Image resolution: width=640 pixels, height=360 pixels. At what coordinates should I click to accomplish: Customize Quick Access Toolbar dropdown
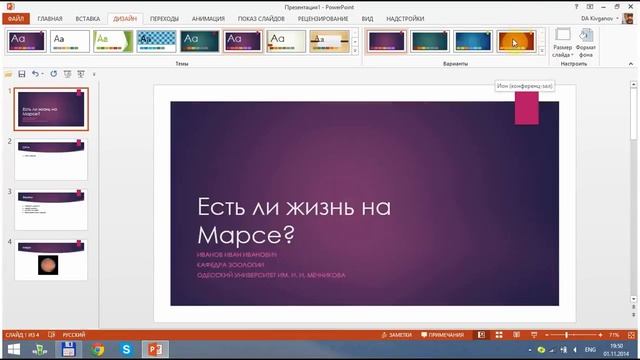(x=94, y=74)
